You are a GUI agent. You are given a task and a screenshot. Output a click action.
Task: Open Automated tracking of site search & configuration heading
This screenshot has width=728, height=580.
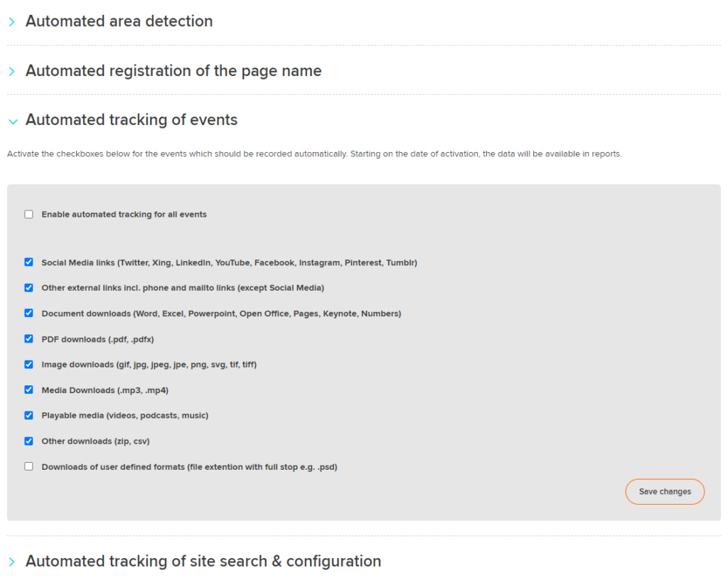pos(203,562)
